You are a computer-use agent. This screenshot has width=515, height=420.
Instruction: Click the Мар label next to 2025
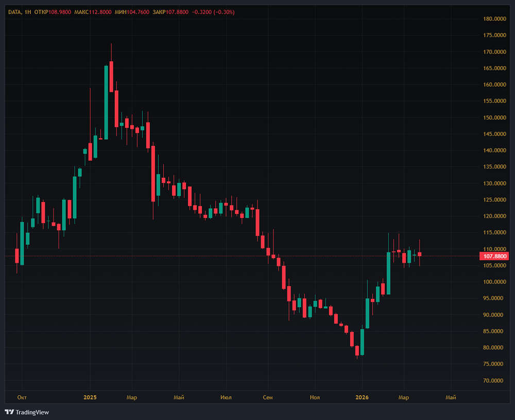point(132,397)
